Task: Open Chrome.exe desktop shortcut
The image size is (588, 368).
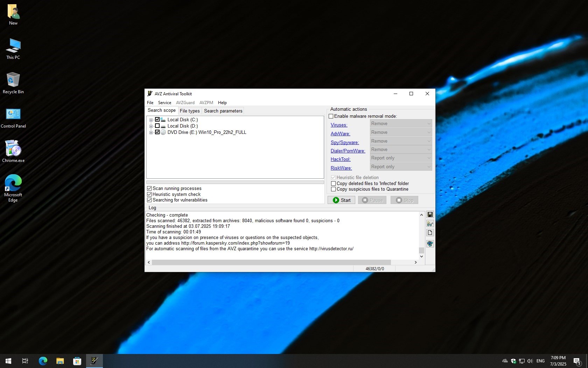Action: point(13,151)
